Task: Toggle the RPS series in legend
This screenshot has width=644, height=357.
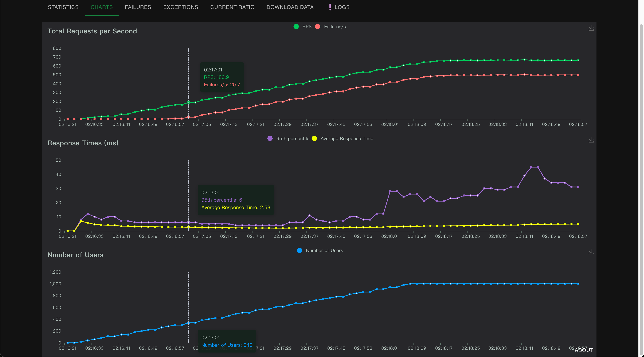Action: (x=302, y=26)
